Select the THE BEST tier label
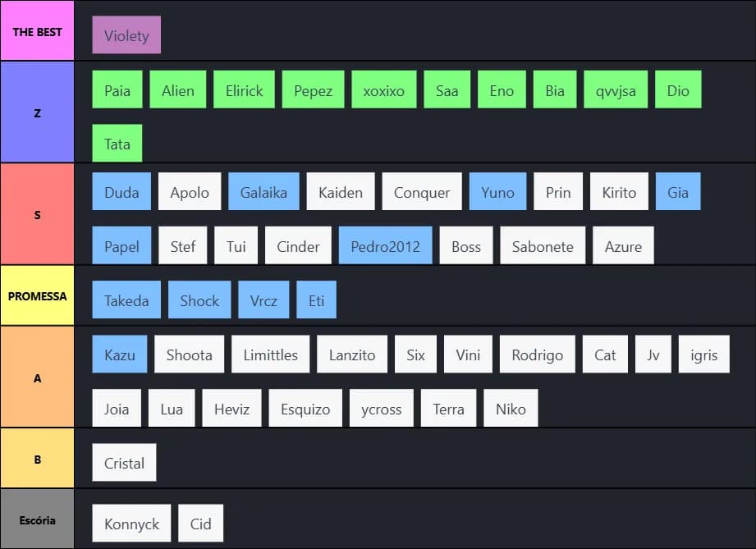The width and height of the screenshot is (756, 549). click(x=37, y=32)
